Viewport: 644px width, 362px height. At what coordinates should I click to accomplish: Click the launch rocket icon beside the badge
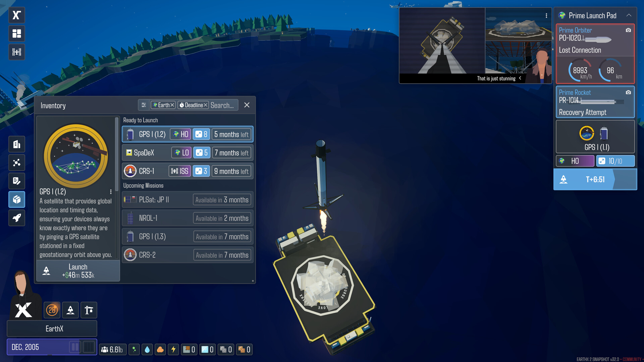coord(70,310)
